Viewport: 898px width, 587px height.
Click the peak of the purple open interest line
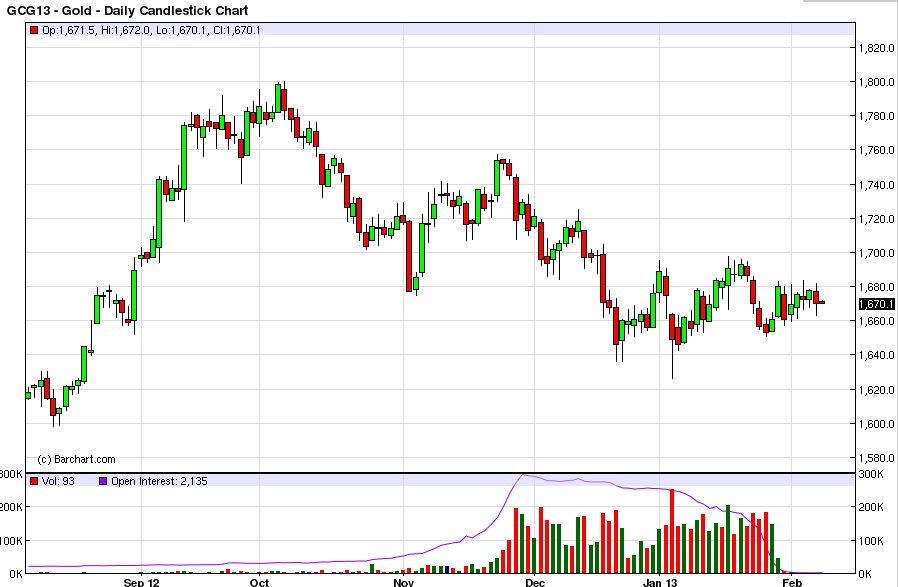pos(522,475)
